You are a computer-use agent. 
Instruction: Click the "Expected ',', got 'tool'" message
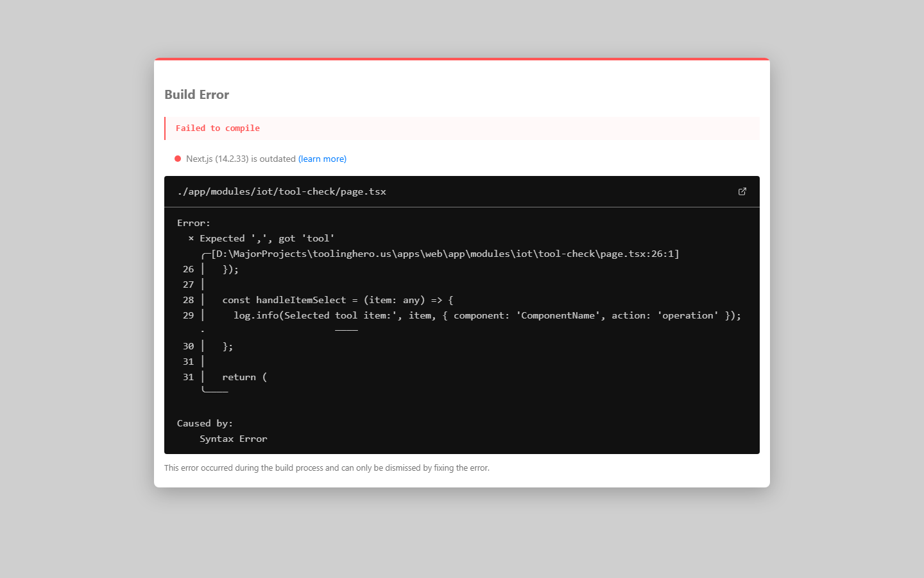pos(267,238)
